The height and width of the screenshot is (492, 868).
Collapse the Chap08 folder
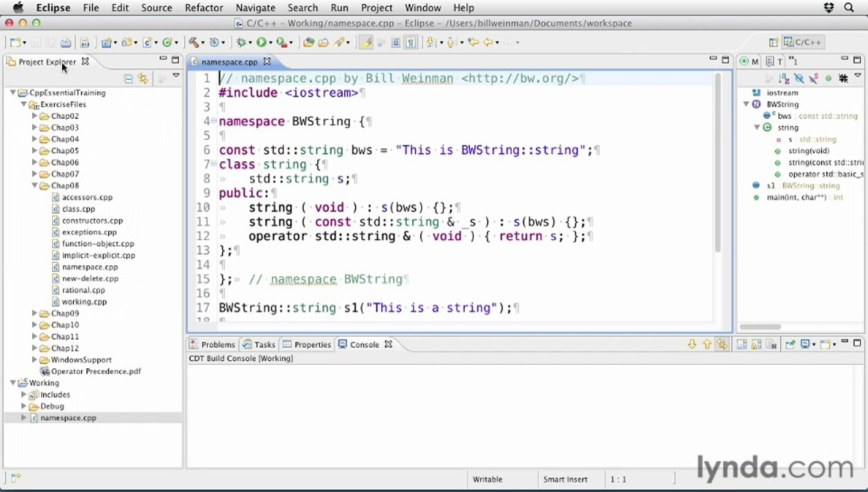point(35,186)
